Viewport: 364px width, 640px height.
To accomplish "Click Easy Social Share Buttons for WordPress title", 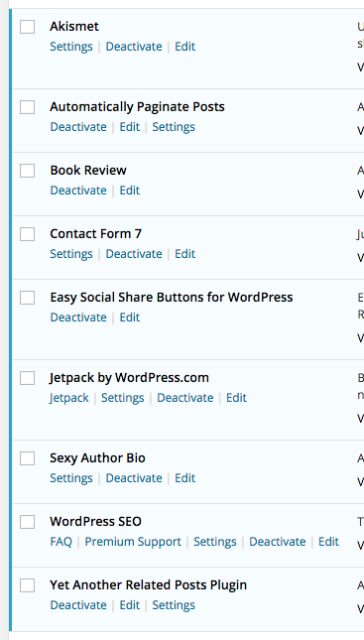I will (x=172, y=298).
